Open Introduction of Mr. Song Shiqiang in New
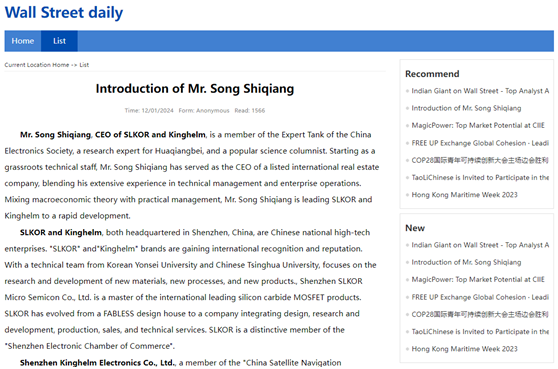This screenshot has height=369, width=558. click(466, 262)
